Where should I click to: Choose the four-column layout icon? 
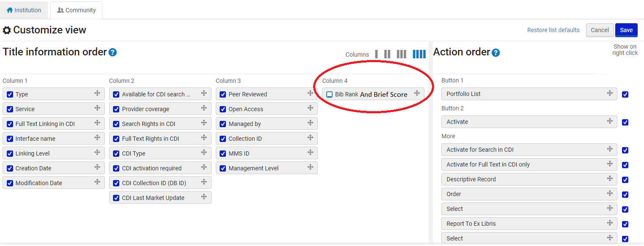coord(419,54)
